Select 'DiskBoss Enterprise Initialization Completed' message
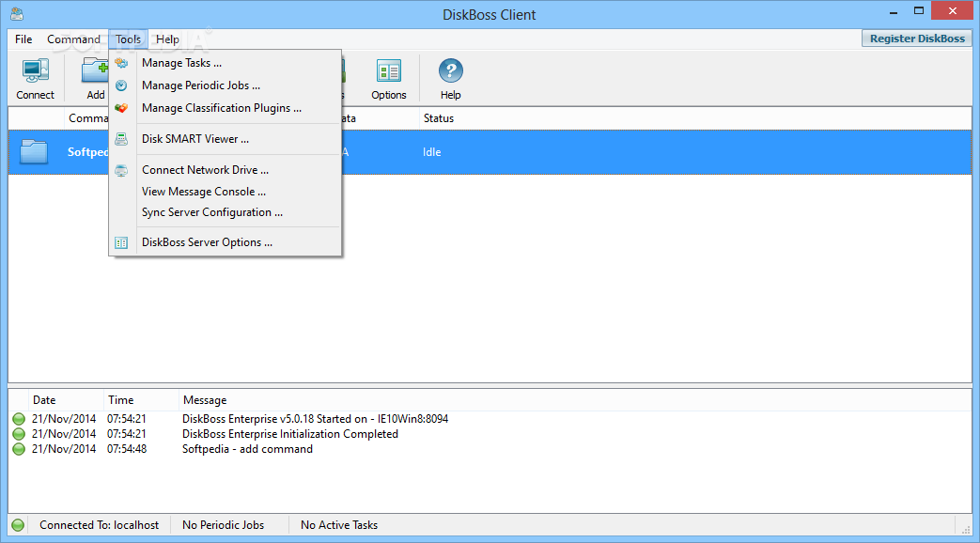The image size is (980, 543). point(290,434)
